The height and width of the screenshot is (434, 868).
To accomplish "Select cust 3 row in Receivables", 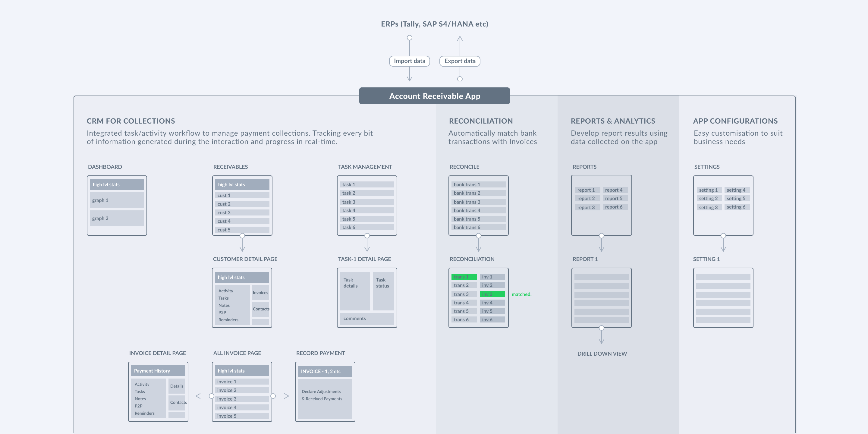I will coord(242,212).
